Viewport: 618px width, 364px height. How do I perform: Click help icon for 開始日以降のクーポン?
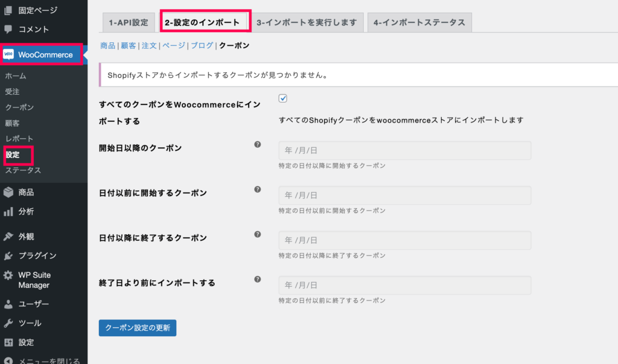257,144
